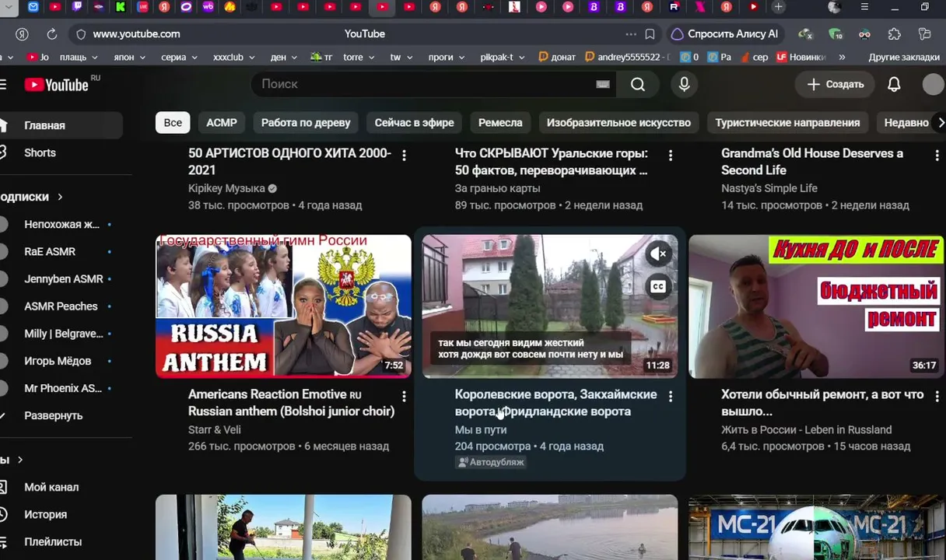Unmute the preview of Королевские ворота video

pos(658,254)
